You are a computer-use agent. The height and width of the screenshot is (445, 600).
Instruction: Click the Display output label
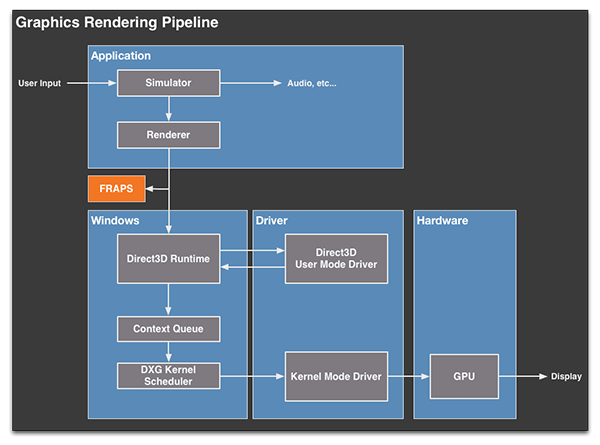[566, 377]
